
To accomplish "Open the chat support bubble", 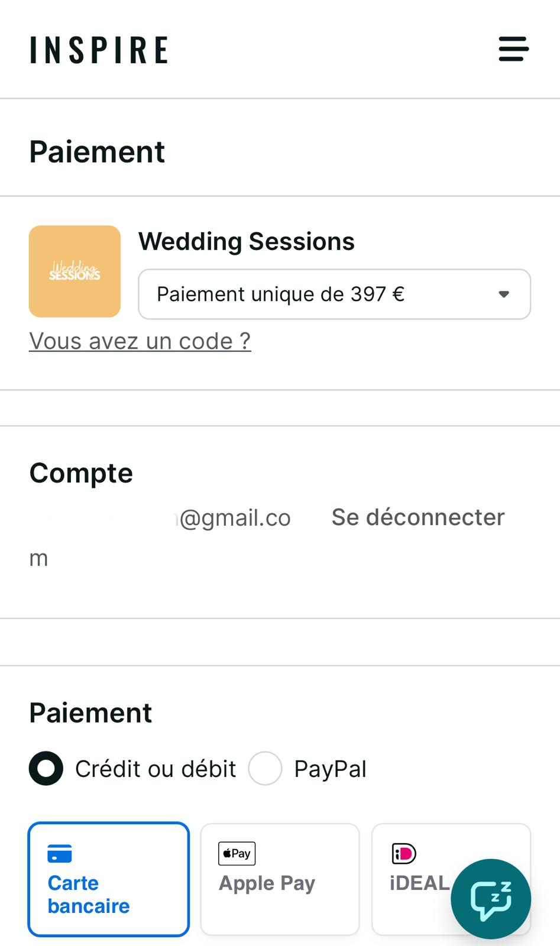I will [x=490, y=899].
